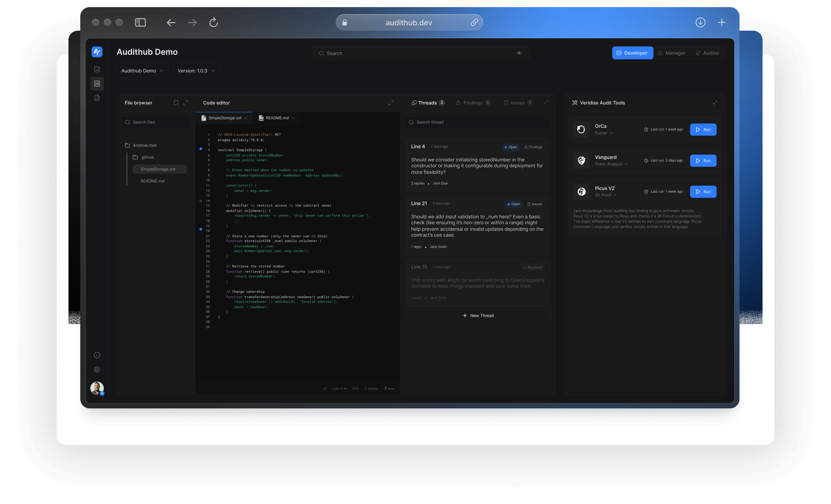Image resolution: width=831 pixels, height=504 pixels.
Task: Open the README.md editor tab
Action: tap(277, 118)
